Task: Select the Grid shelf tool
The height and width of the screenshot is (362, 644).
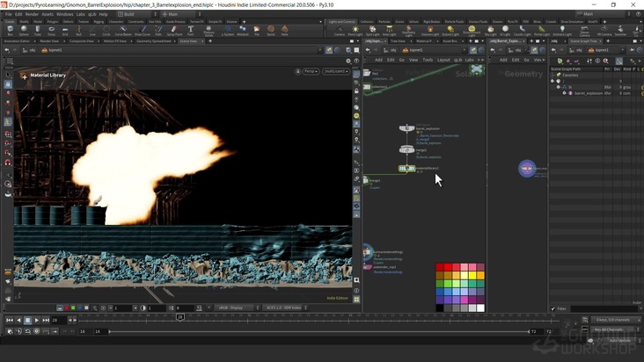Action: [x=65, y=31]
